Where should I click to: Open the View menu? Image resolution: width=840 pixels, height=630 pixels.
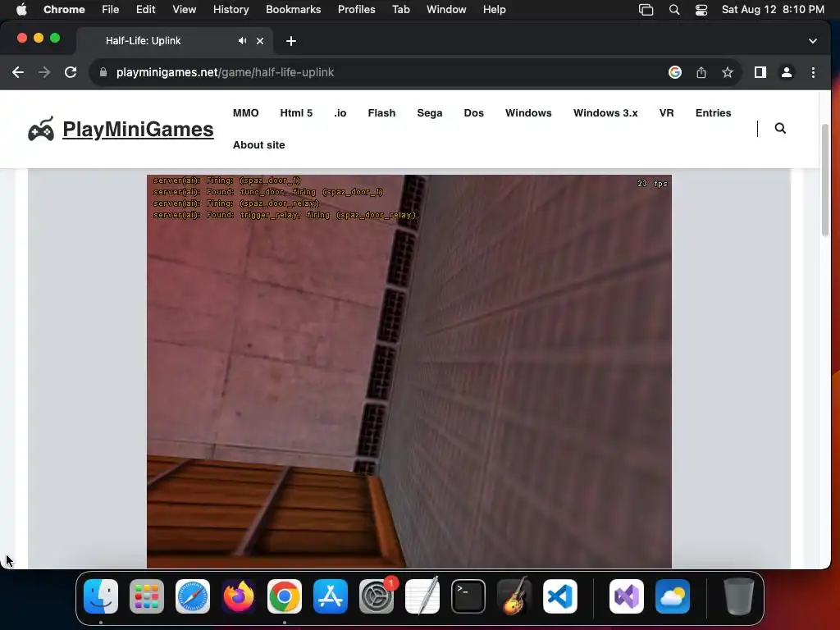click(x=185, y=10)
